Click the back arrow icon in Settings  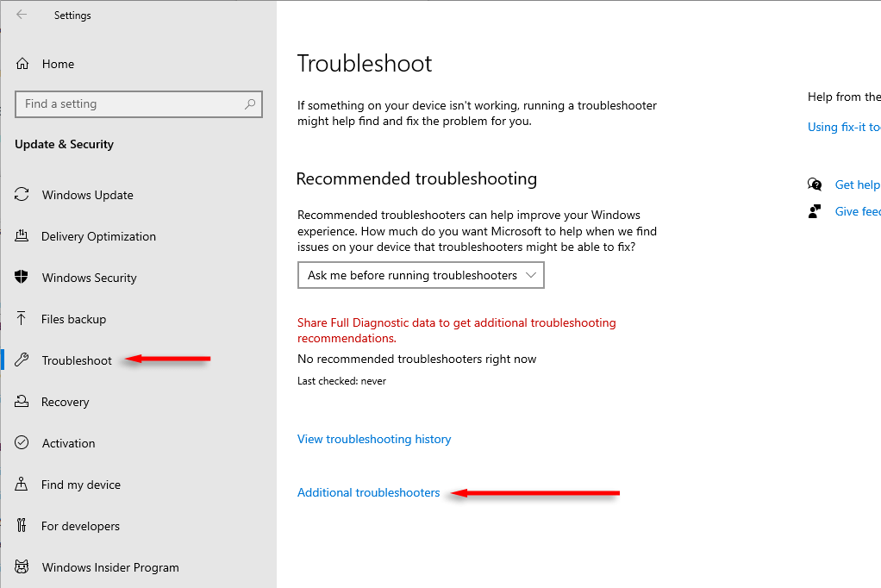click(22, 15)
